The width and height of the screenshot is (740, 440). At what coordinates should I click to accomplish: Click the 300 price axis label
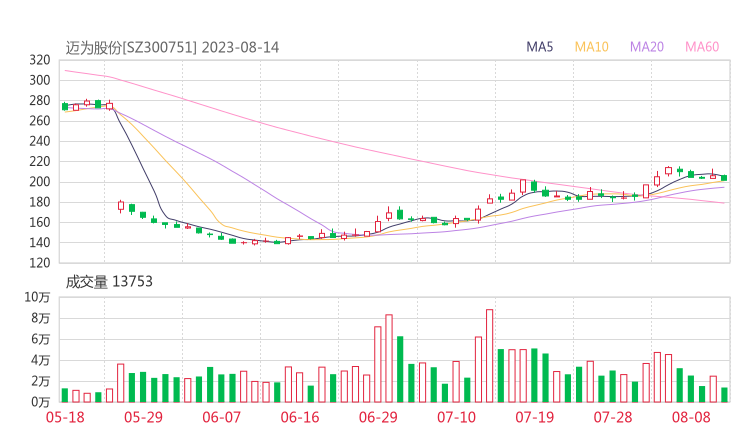[x=40, y=81]
